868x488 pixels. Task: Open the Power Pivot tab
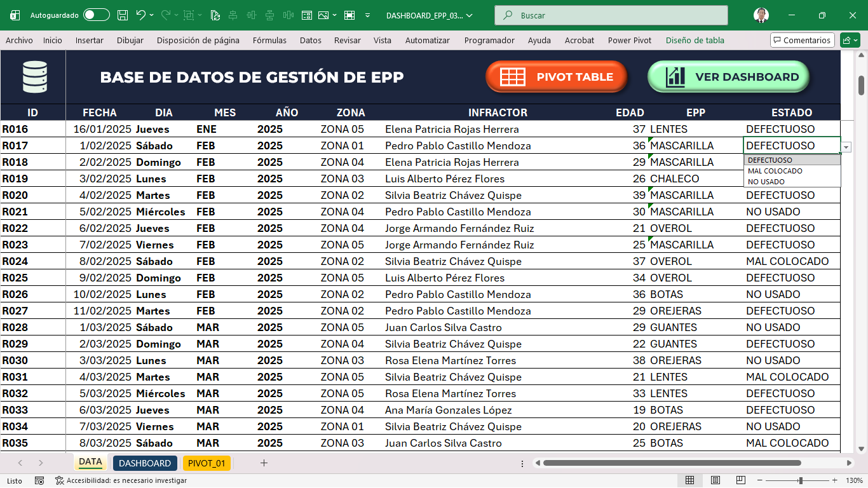[630, 40]
